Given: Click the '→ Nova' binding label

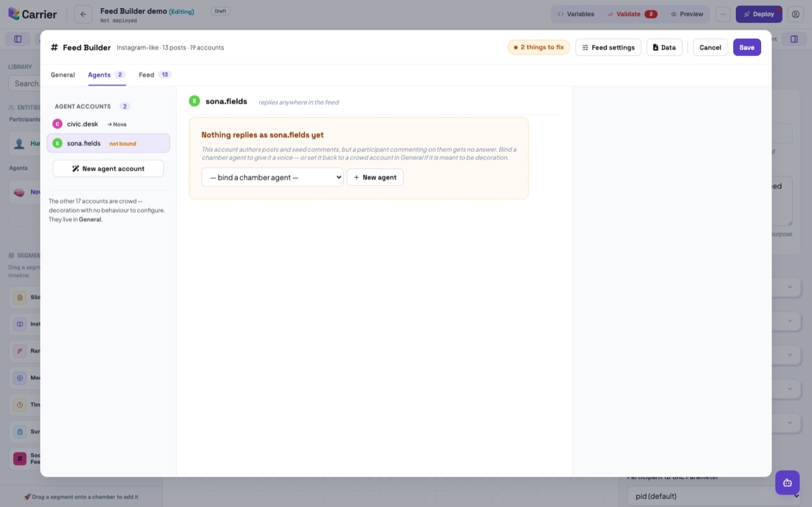Looking at the screenshot, I should [x=117, y=124].
